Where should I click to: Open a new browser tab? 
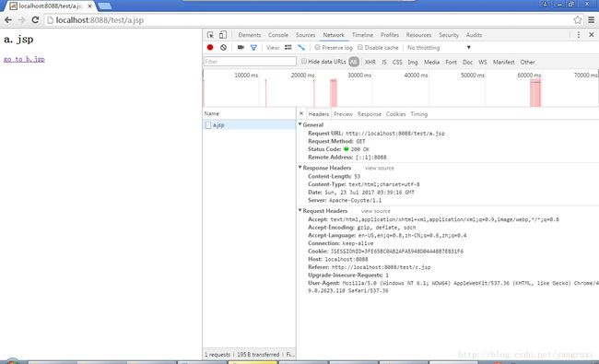pyautogui.click(x=104, y=6)
